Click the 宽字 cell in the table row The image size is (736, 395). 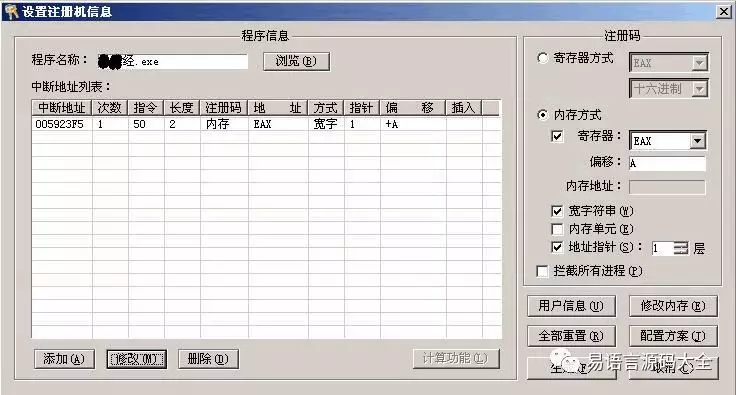coord(326,124)
